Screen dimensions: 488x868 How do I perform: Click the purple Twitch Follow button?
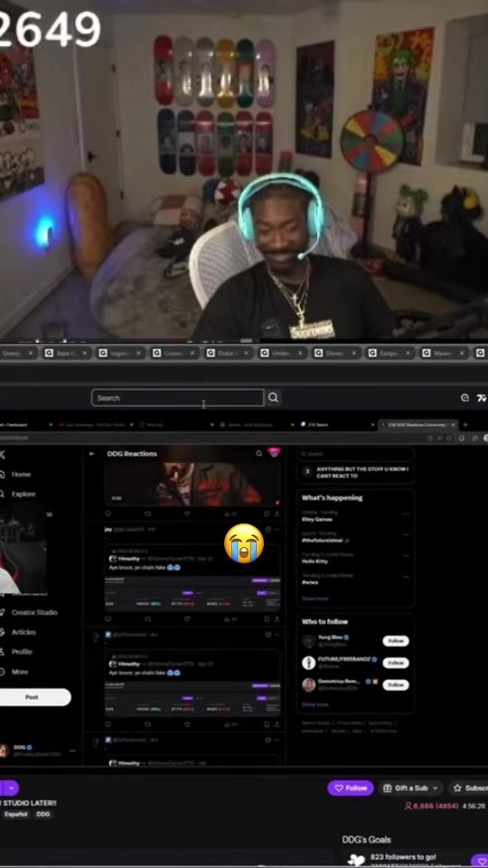click(351, 788)
